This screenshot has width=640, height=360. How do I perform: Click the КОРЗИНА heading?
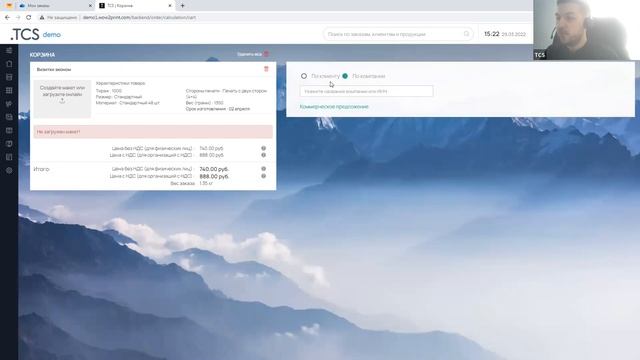[x=42, y=55]
